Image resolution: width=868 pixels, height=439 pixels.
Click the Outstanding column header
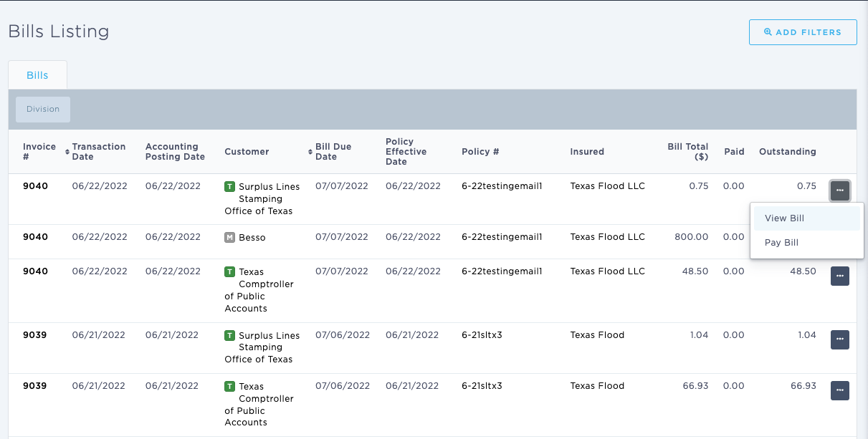[x=787, y=151]
